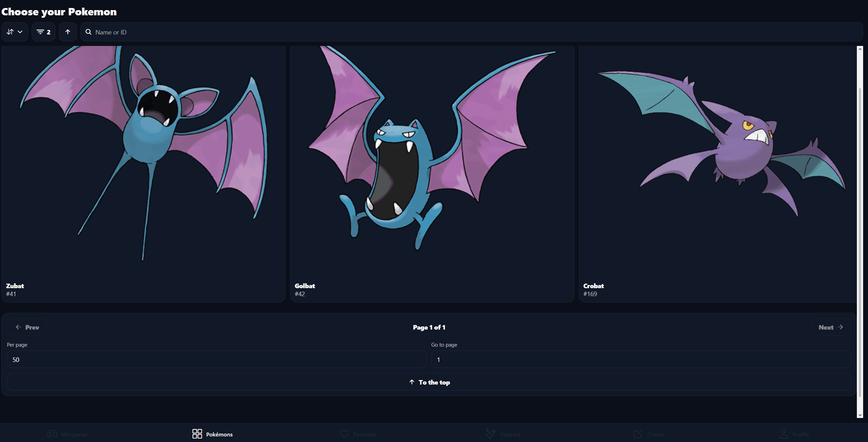This screenshot has width=868, height=442.
Task: Select the Golbat card image
Action: [432, 148]
